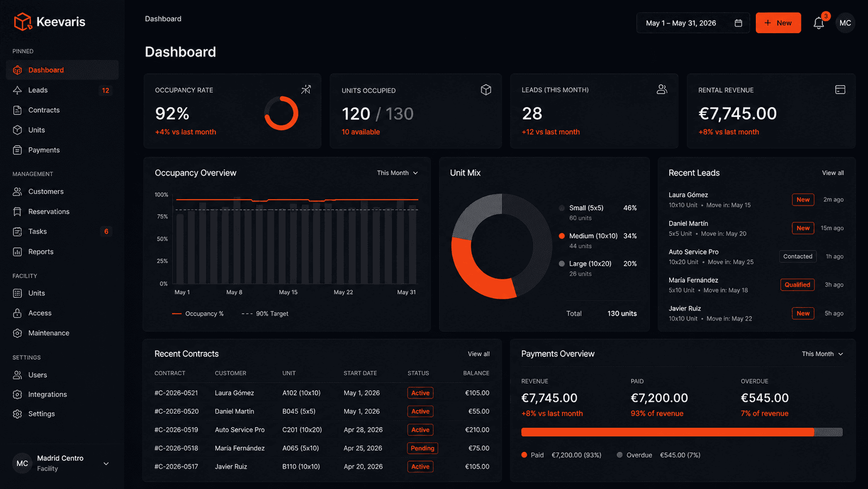
Task: Click the payments paid progress bar
Action: click(x=668, y=432)
